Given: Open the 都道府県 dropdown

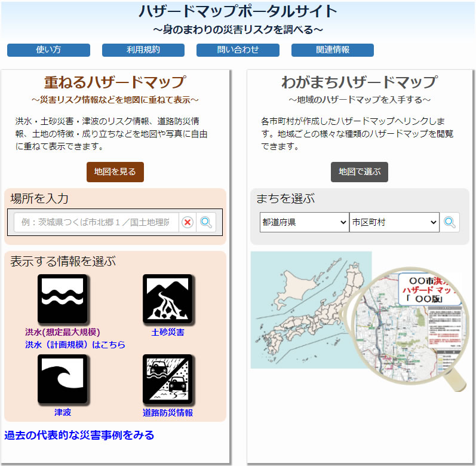Looking at the screenshot, I should (304, 222).
